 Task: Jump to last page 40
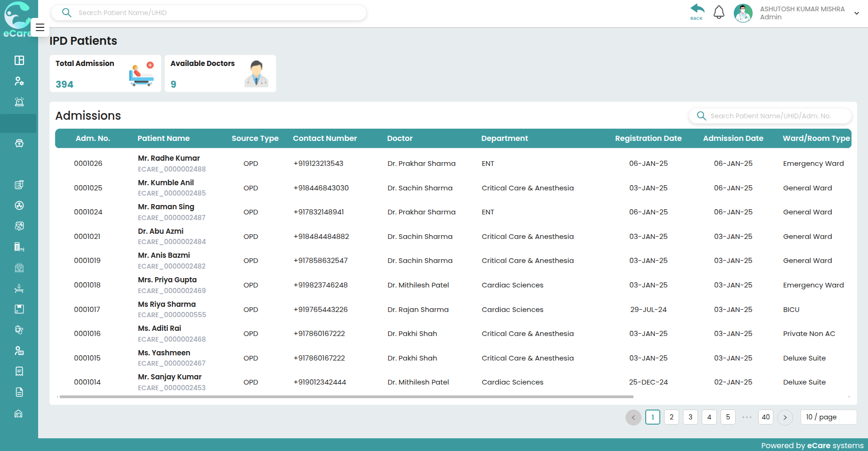tap(765, 417)
